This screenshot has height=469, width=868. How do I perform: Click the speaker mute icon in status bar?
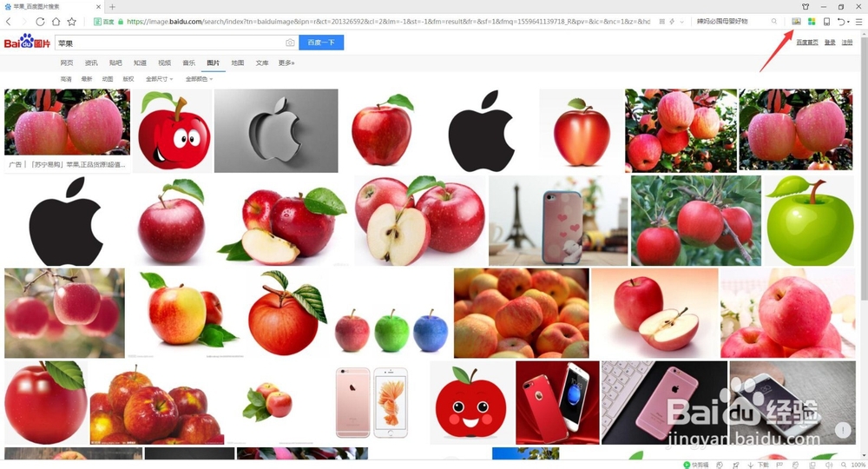tap(829, 466)
